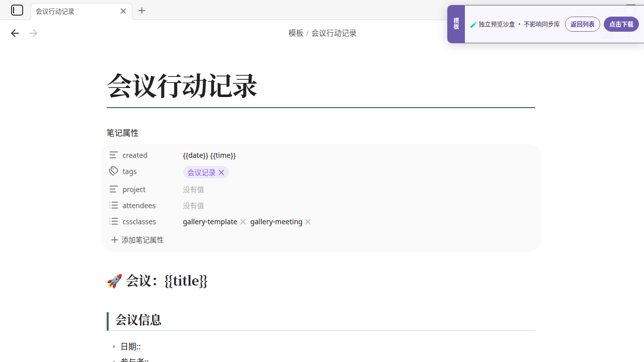Select the 会议行动记录 tab
The height and width of the screenshot is (362, 644).
[82, 11]
